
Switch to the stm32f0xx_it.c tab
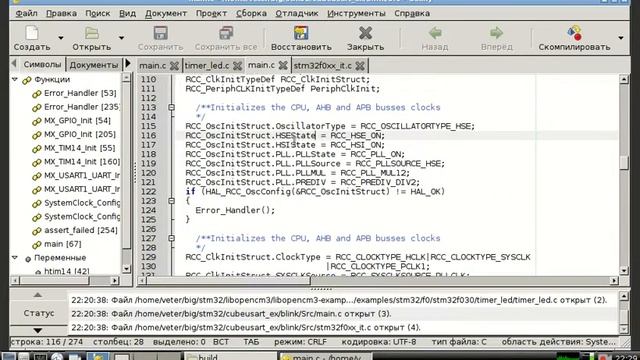coord(322,65)
